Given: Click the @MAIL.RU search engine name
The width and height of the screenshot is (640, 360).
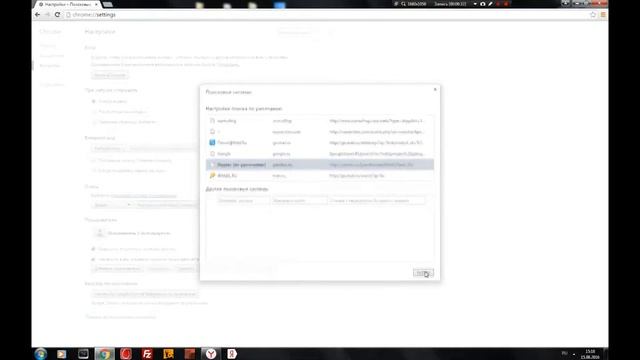Looking at the screenshot, I should coord(227,176).
